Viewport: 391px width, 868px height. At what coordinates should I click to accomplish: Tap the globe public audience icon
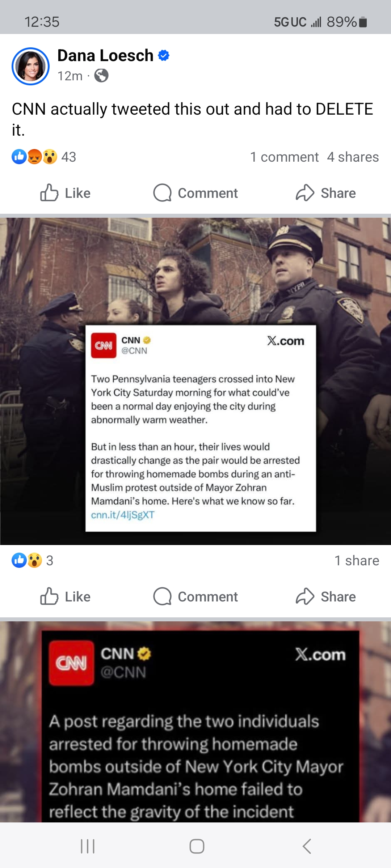point(101,76)
